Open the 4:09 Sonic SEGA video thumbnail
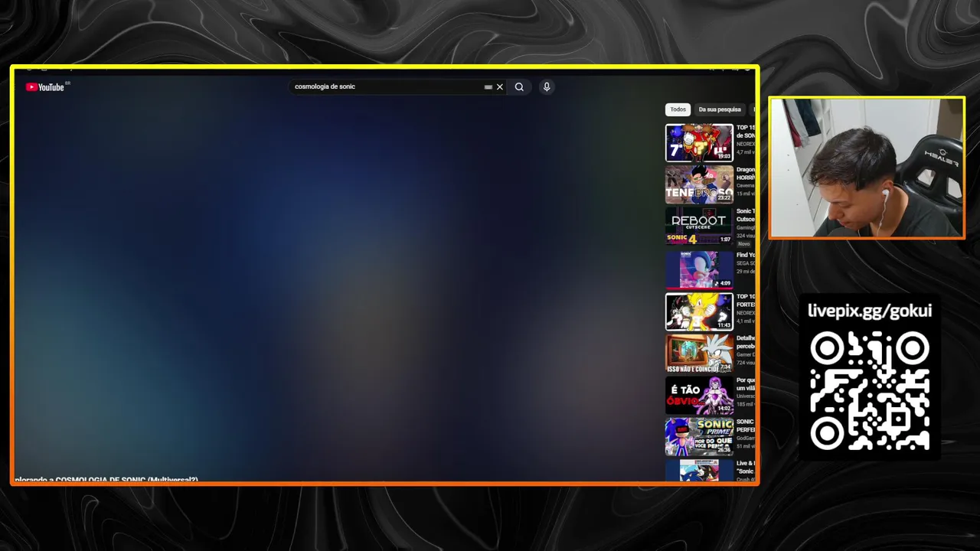980x551 pixels. (699, 269)
